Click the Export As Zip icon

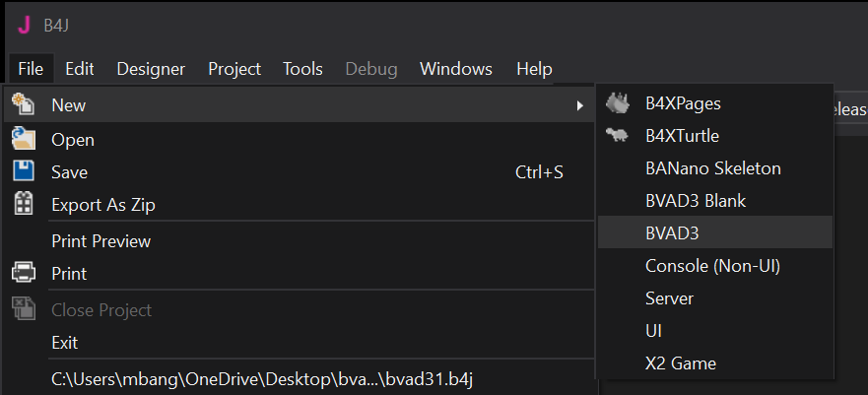pos(24,204)
